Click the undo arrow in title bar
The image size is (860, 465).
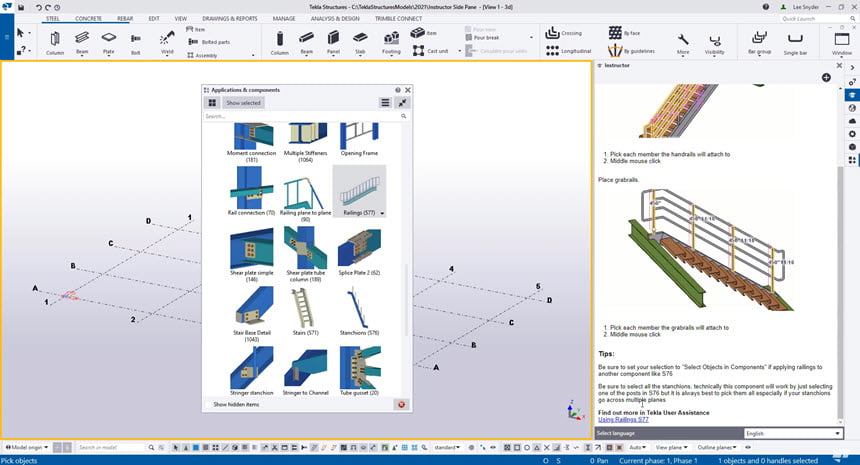[38, 8]
